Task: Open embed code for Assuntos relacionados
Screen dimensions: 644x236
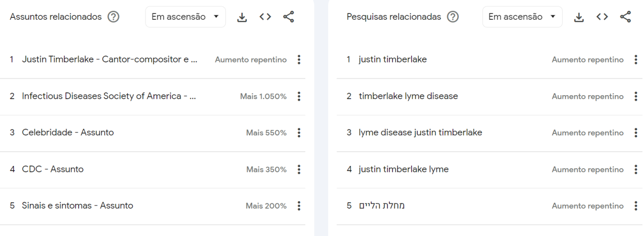Action: pos(265,17)
